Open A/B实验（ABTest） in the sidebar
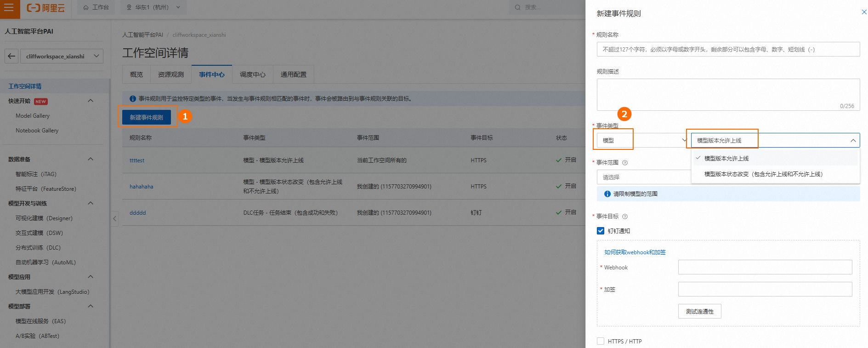 [x=38, y=336]
